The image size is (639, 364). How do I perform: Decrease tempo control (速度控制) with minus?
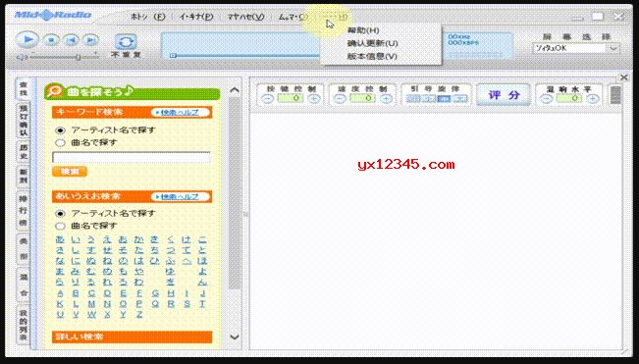tap(340, 98)
